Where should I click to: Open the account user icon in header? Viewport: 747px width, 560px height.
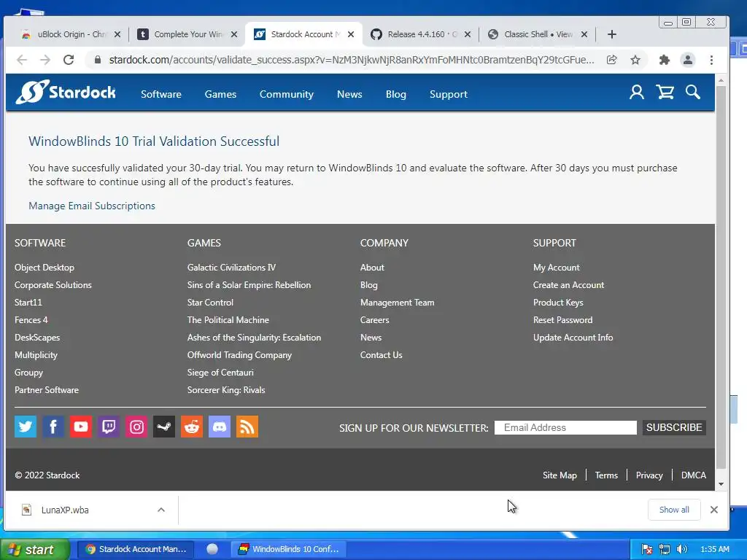[636, 92]
